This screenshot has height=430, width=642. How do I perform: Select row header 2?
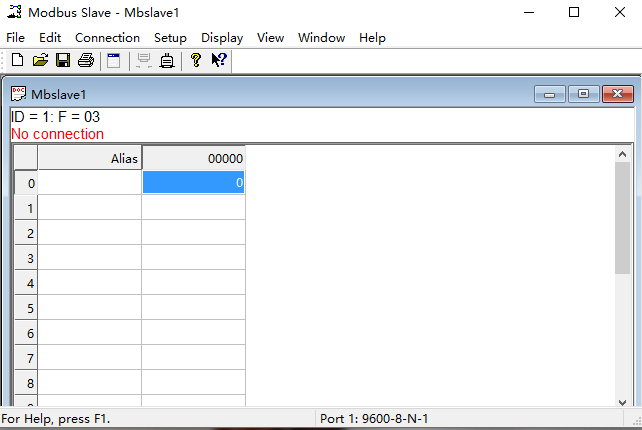pyautogui.click(x=26, y=233)
